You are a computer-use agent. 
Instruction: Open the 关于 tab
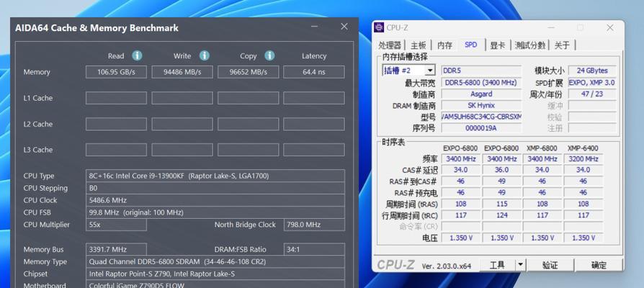(x=562, y=45)
